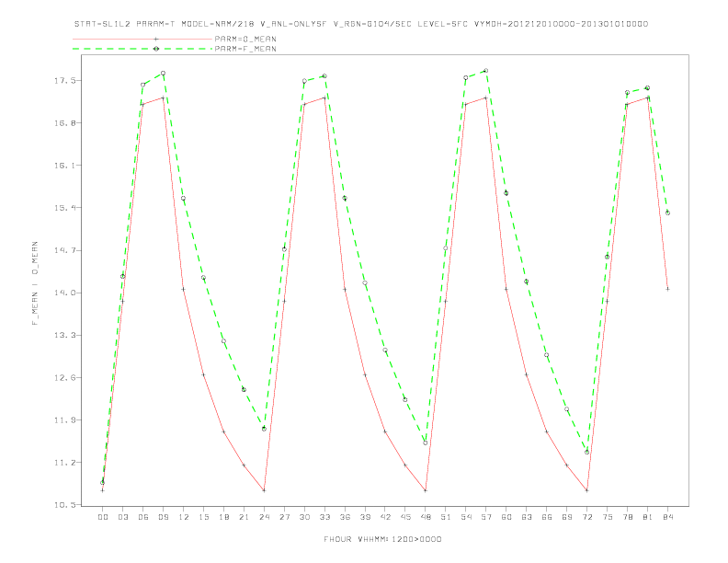Click the 15.4 y-axis tick label

(x=64, y=208)
